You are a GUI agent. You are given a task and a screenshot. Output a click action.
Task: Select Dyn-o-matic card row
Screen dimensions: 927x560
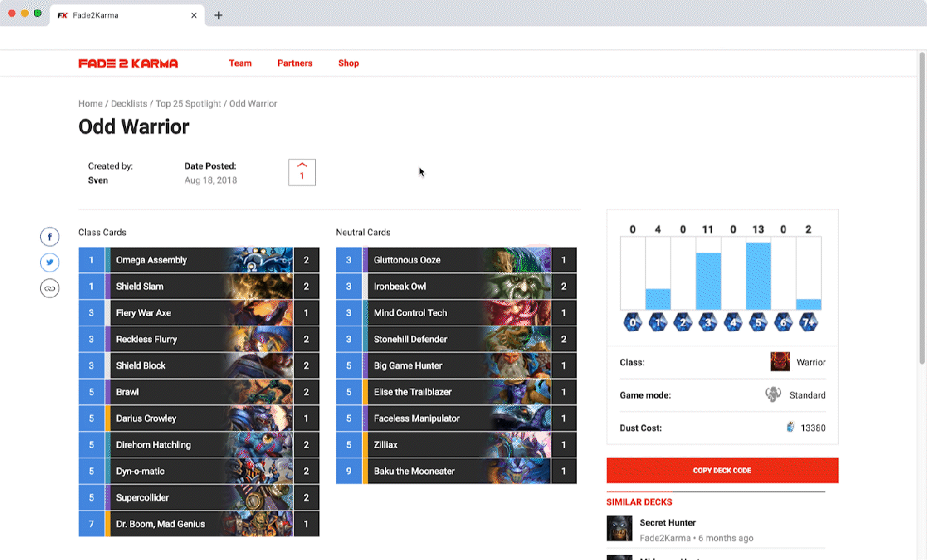pos(199,471)
